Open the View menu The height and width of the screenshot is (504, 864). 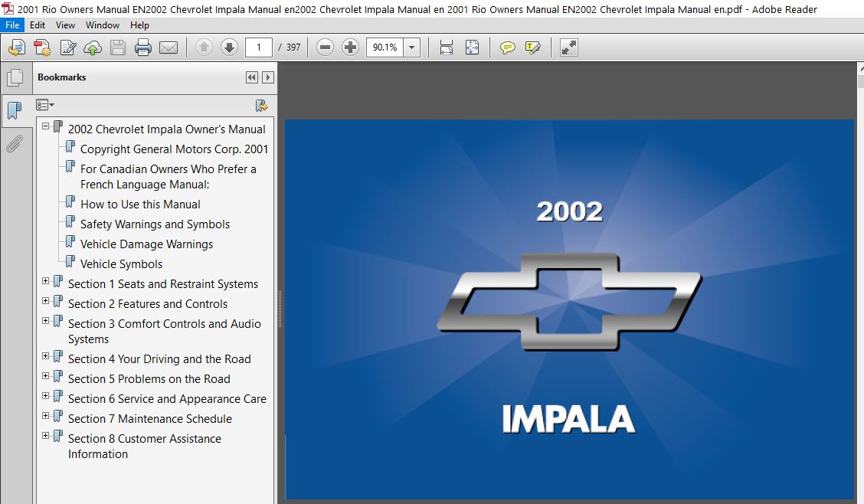pos(65,25)
